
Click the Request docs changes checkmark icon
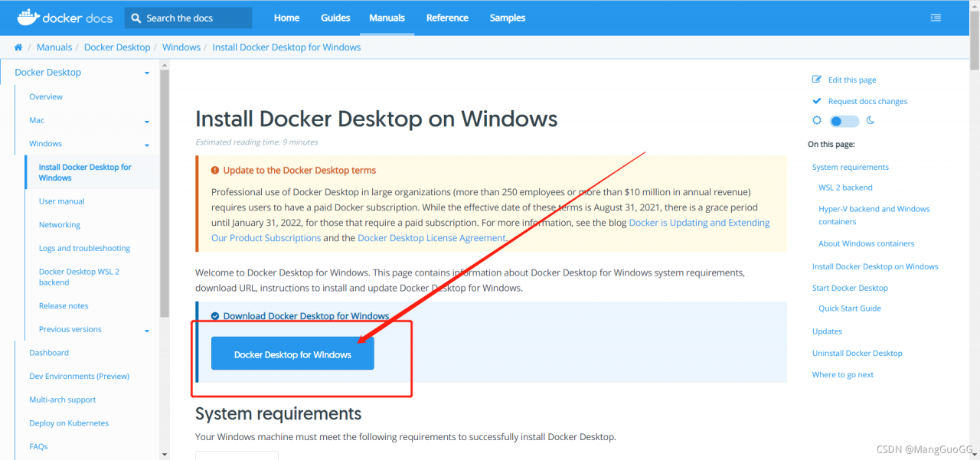[x=817, y=100]
